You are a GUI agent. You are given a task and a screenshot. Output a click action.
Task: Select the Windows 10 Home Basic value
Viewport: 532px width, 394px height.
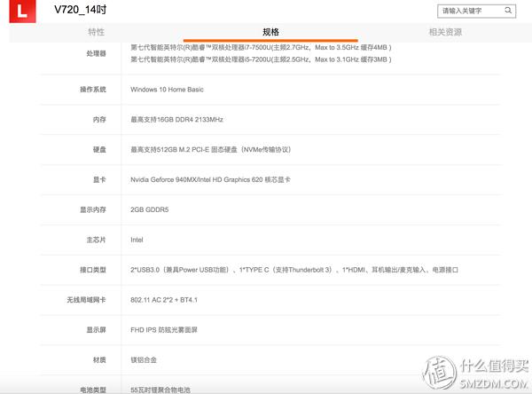tap(167, 90)
